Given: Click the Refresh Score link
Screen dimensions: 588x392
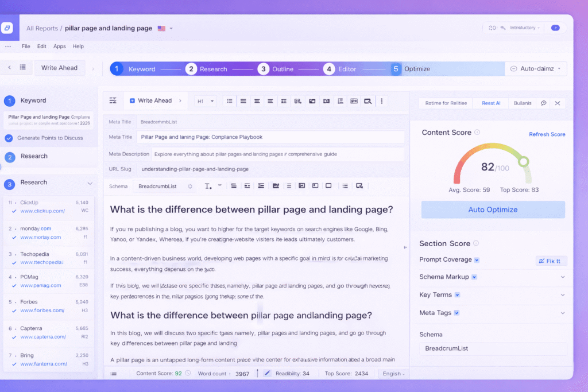Looking at the screenshot, I should [547, 134].
